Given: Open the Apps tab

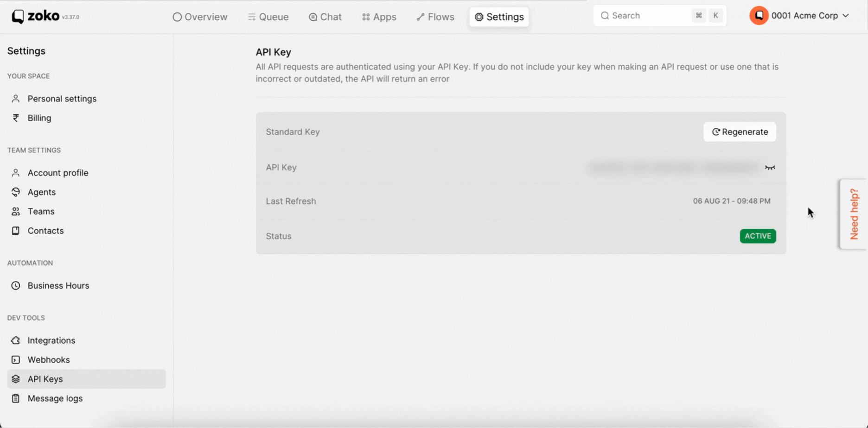Looking at the screenshot, I should click(379, 17).
